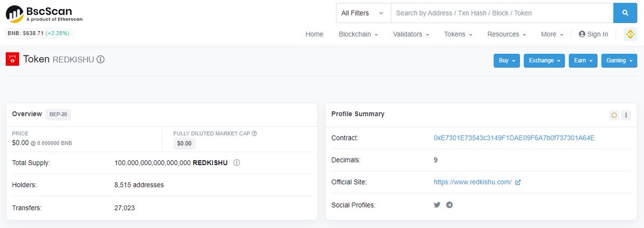This screenshot has width=644, height=228.
Task: Click the BscScan logo
Action: [x=44, y=14]
